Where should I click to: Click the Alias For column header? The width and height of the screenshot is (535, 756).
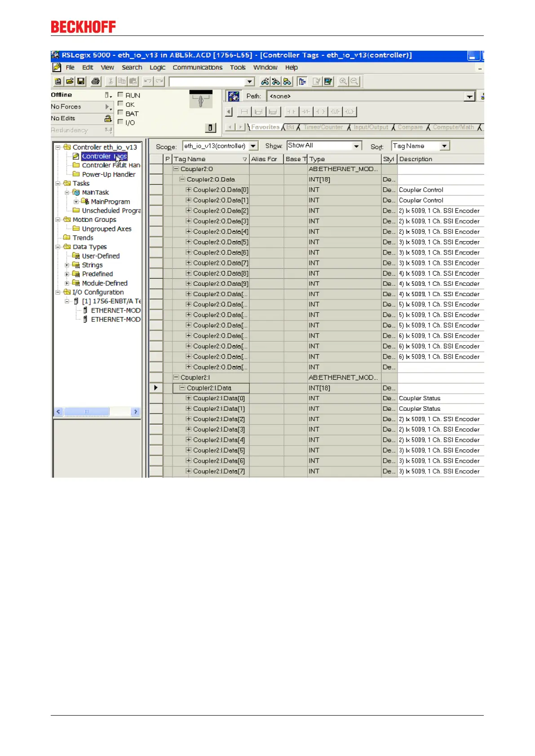coord(266,159)
